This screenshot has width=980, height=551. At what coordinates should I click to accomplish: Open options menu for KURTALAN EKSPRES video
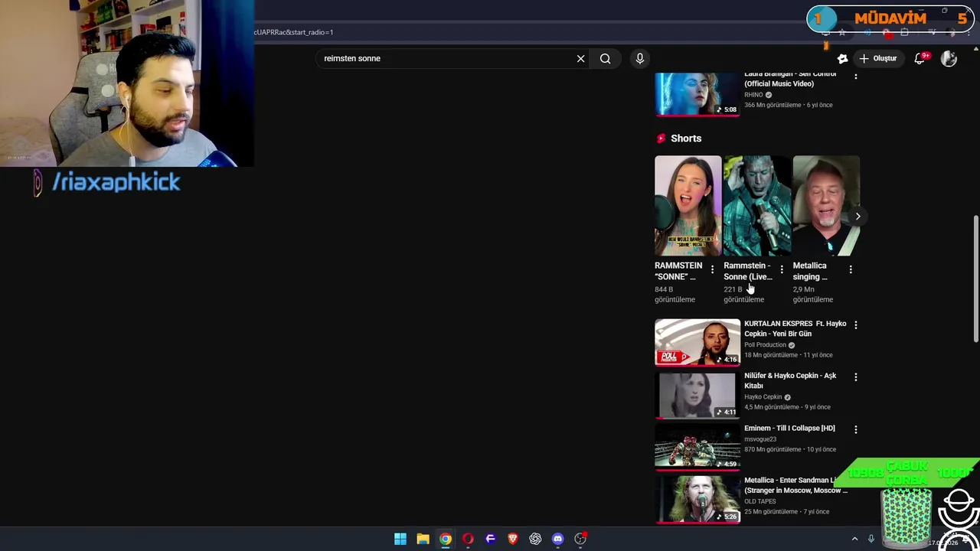click(855, 324)
